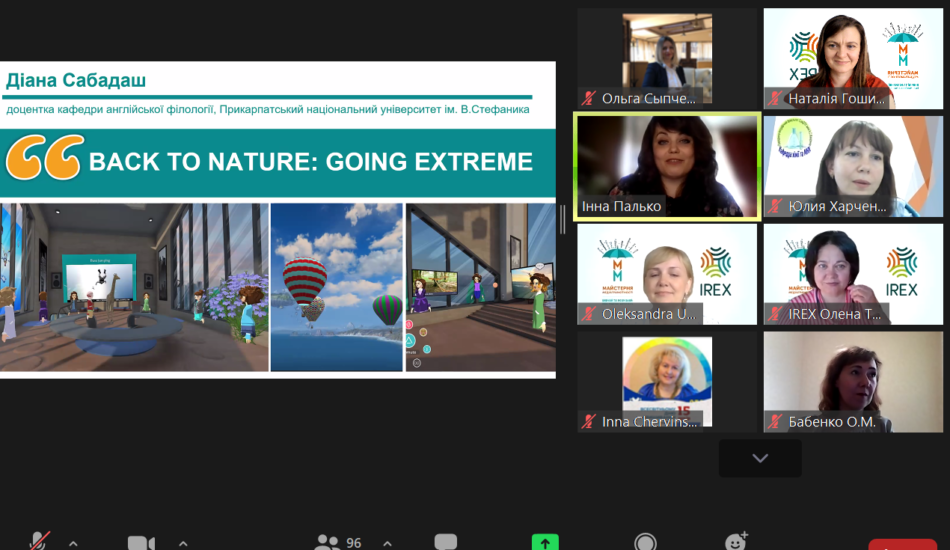Image resolution: width=950 pixels, height=550 pixels.
Task: Open audio options chevron beside microphone
Action: click(73, 543)
